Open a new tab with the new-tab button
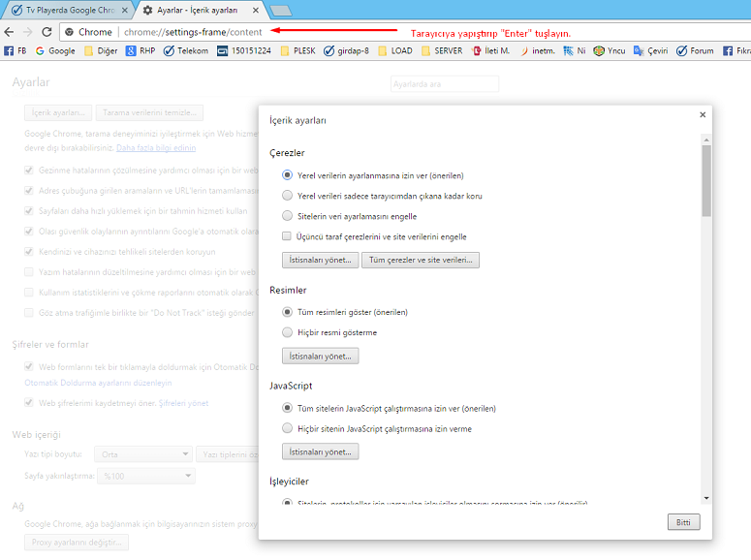This screenshot has height=560, width=751. pyautogui.click(x=281, y=10)
